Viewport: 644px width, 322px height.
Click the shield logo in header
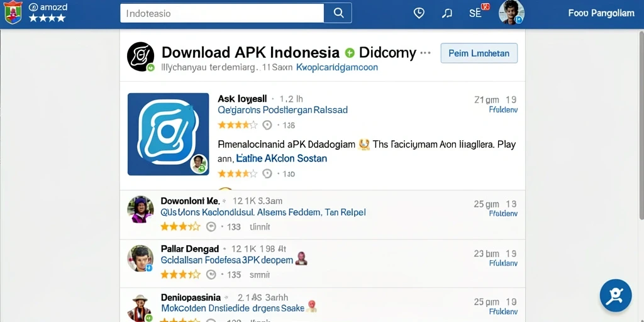coord(13,13)
